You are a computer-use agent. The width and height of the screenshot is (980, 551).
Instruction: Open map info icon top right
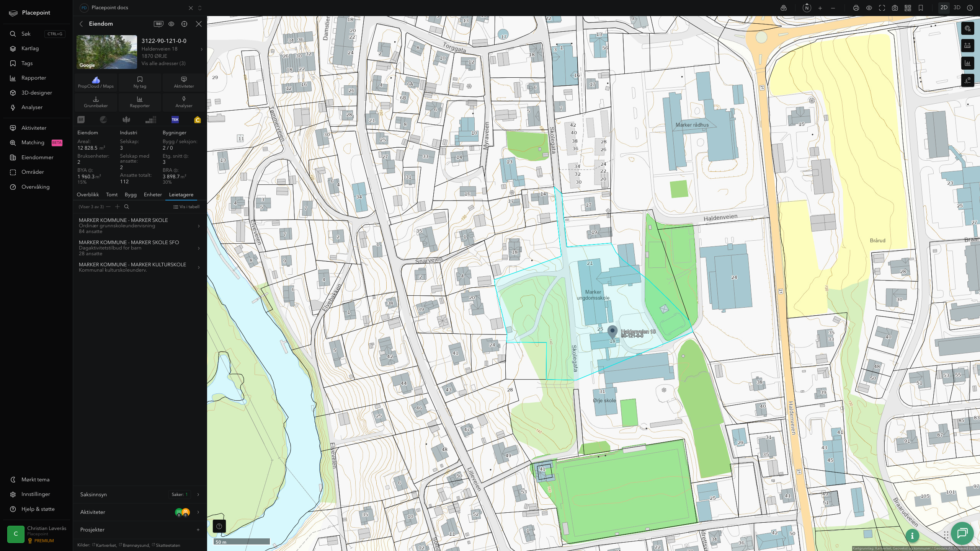pyautogui.click(x=970, y=8)
